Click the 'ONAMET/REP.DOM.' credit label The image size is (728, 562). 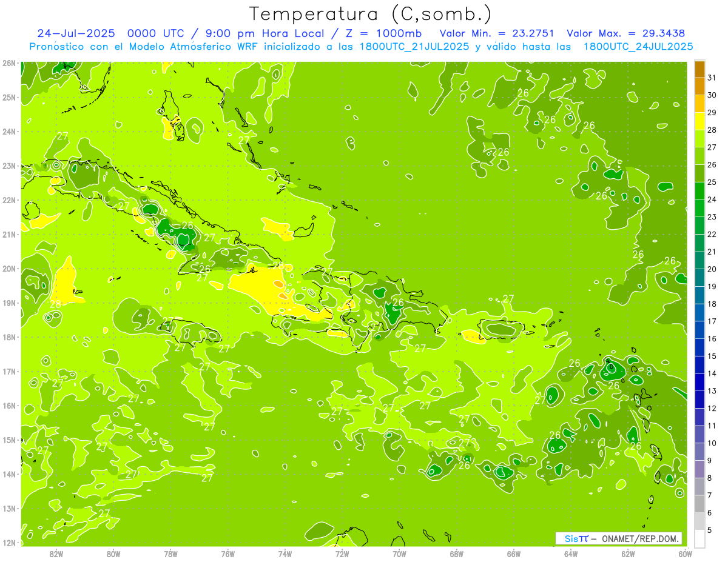click(641, 538)
